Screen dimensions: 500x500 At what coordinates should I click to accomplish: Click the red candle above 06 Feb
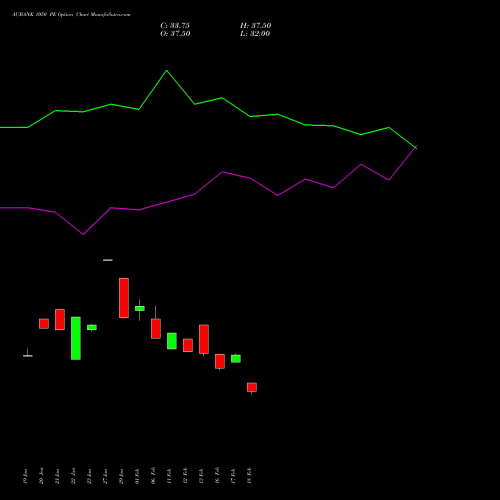(156, 328)
